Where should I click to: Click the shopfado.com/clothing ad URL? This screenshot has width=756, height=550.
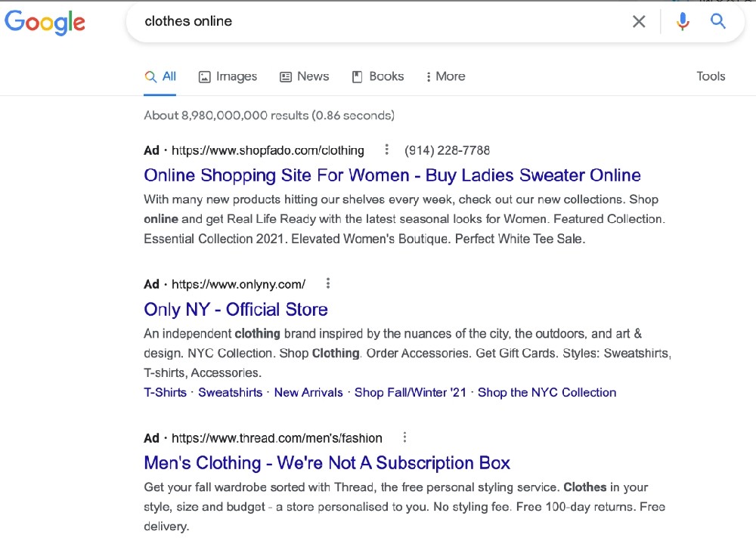pyautogui.click(x=268, y=150)
